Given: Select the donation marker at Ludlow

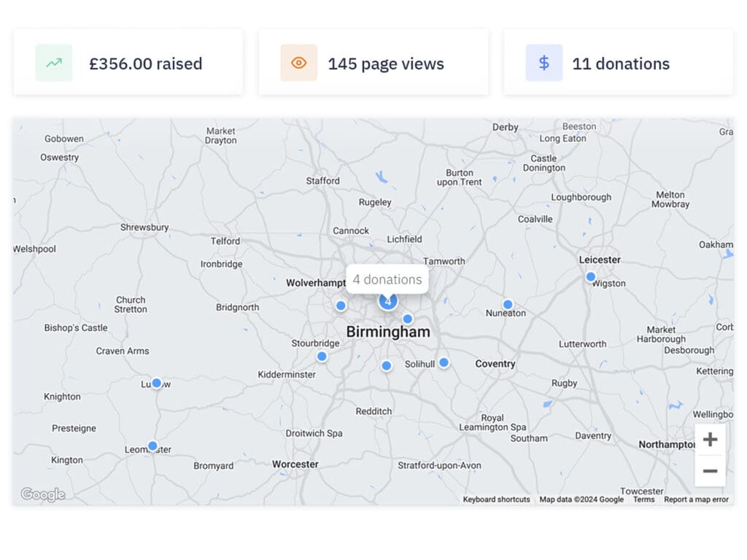Looking at the screenshot, I should click(156, 383).
